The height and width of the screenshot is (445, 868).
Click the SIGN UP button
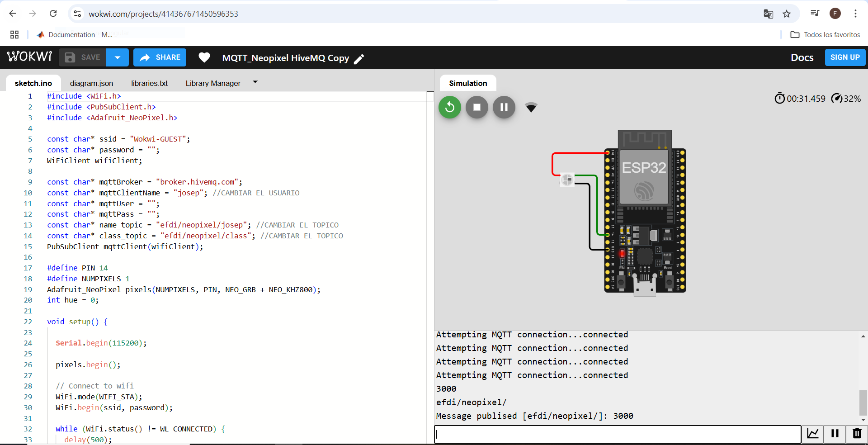pyautogui.click(x=845, y=57)
